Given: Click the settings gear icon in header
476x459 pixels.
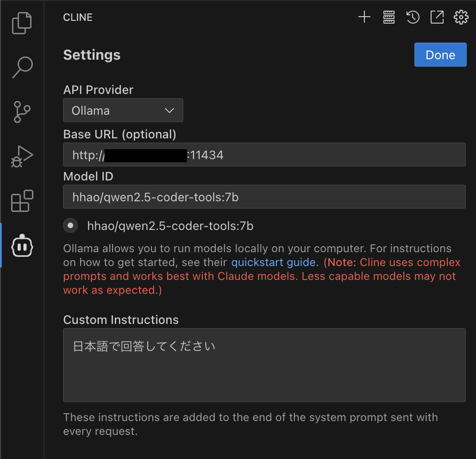Looking at the screenshot, I should point(461,18).
